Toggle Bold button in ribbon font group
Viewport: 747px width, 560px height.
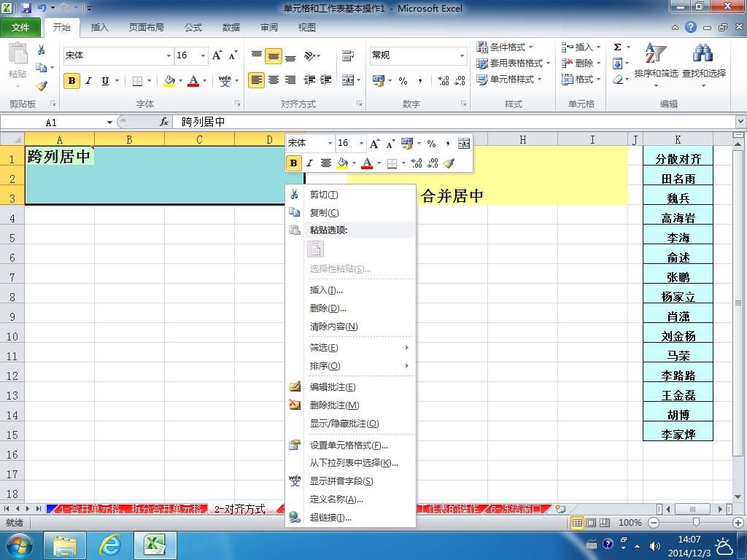click(71, 80)
